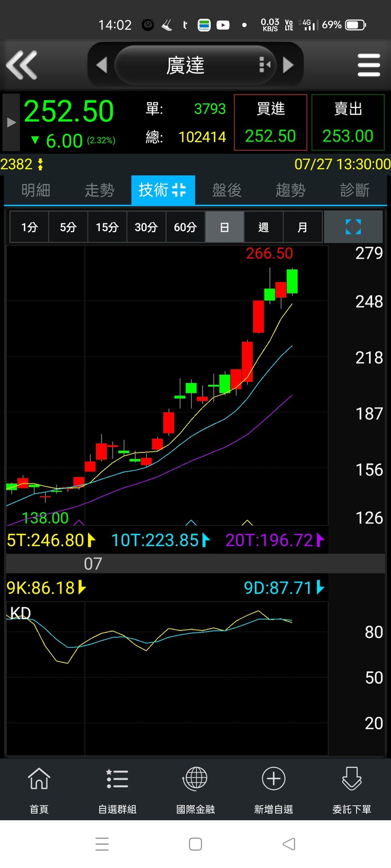Tap the KD indicator label
Screen dimensions: 391x868
pyautogui.click(x=21, y=613)
